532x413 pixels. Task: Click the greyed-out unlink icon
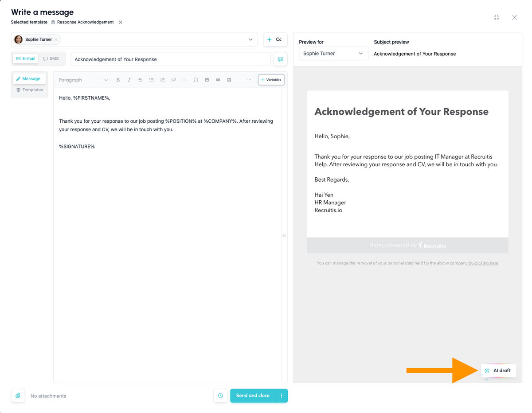click(184, 80)
